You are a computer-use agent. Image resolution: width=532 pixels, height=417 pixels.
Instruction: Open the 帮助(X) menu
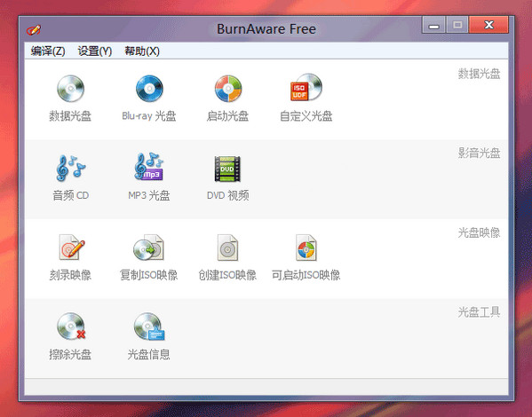click(x=142, y=51)
